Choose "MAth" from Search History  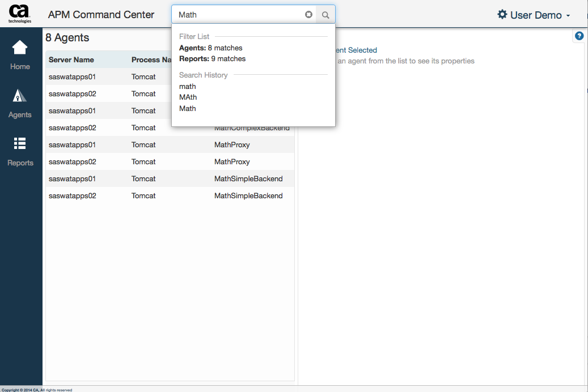(188, 97)
